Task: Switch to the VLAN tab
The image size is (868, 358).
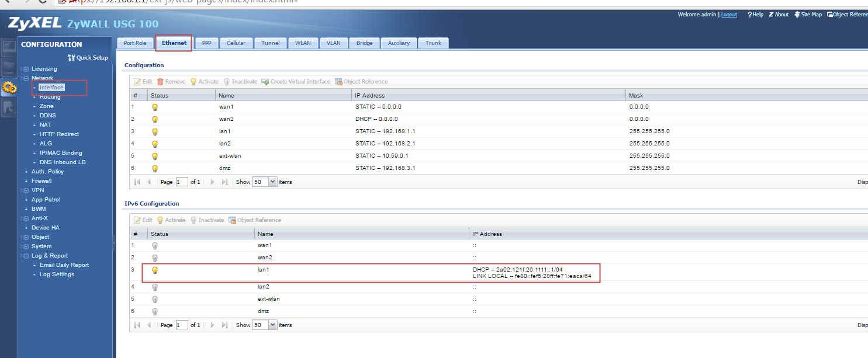Action: point(333,43)
